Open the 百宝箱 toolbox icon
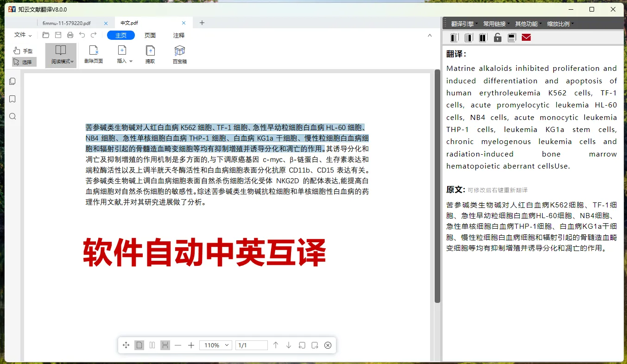This screenshot has height=364, width=627. pos(179,53)
